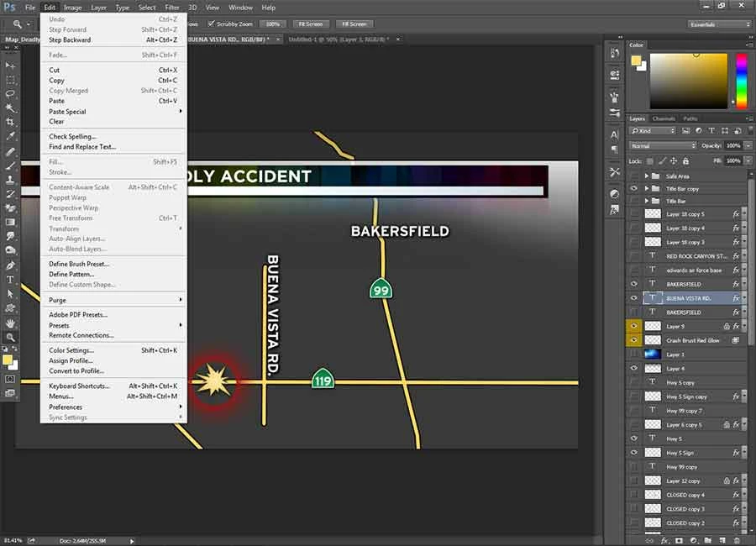Click the new adjustment layer icon
The height and width of the screenshot is (546, 756).
(x=693, y=541)
